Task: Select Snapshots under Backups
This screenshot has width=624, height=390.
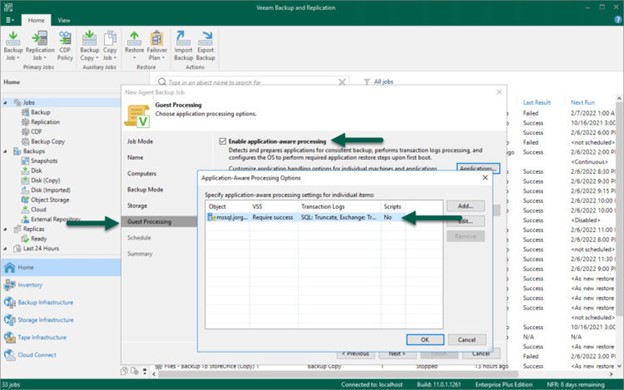Action: click(44, 161)
